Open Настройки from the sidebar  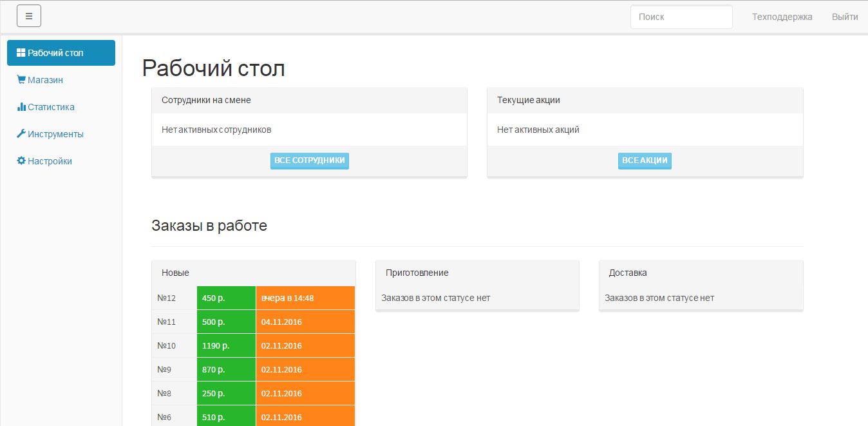click(x=50, y=161)
